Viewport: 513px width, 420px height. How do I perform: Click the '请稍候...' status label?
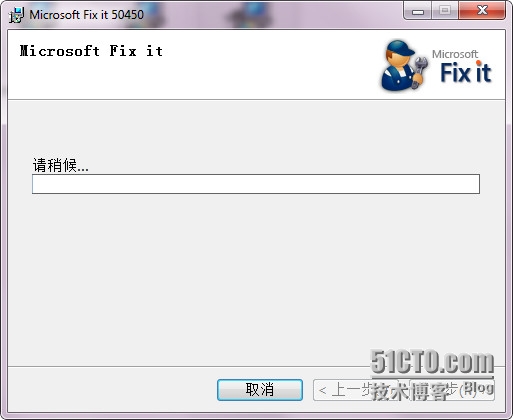(61, 165)
